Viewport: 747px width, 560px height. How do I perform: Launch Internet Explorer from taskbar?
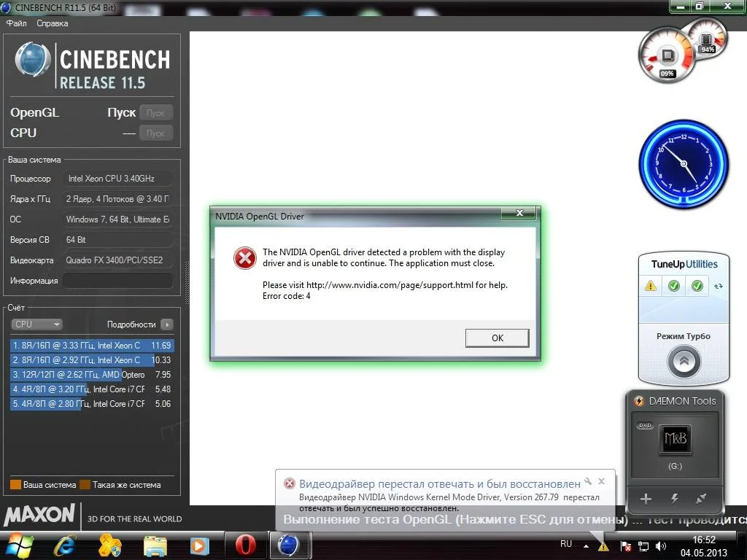point(64,545)
